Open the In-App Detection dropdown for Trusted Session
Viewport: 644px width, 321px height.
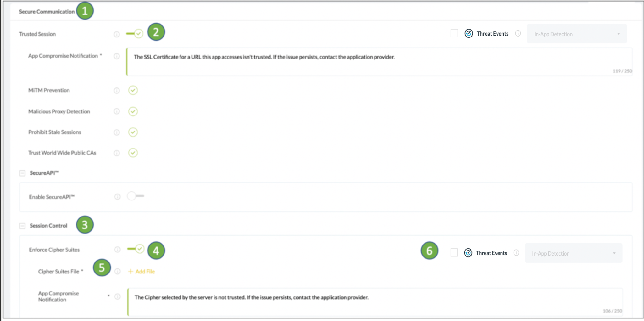click(577, 34)
